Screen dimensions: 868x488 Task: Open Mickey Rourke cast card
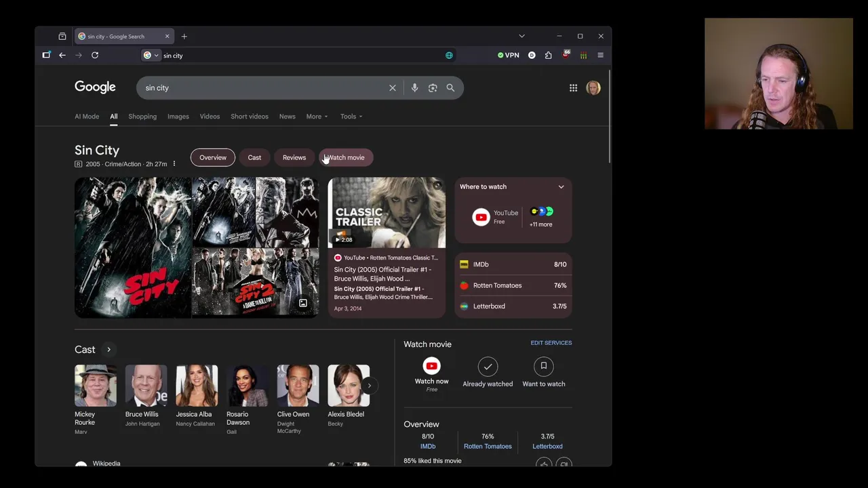[x=96, y=400]
